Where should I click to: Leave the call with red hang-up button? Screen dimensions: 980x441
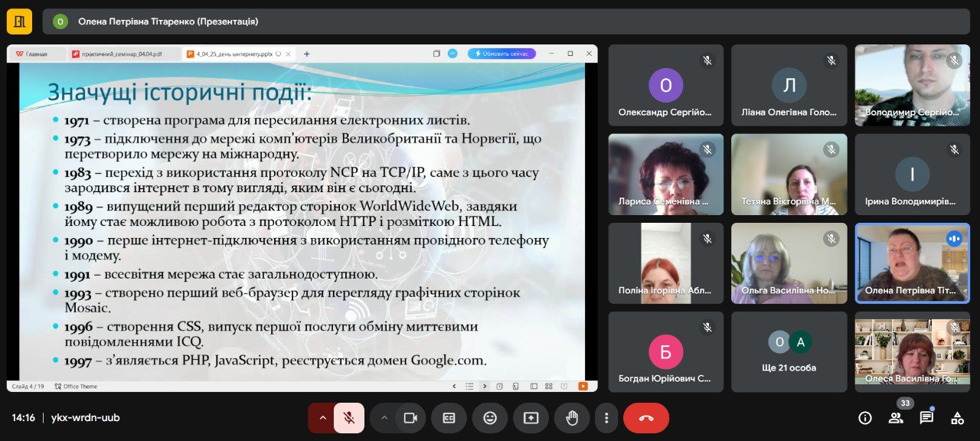click(x=646, y=418)
